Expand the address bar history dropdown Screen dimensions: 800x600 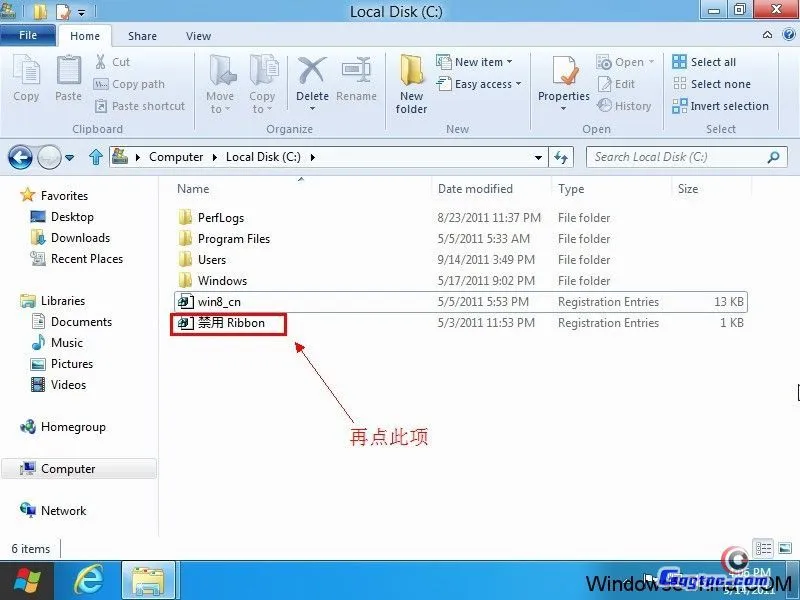539,157
